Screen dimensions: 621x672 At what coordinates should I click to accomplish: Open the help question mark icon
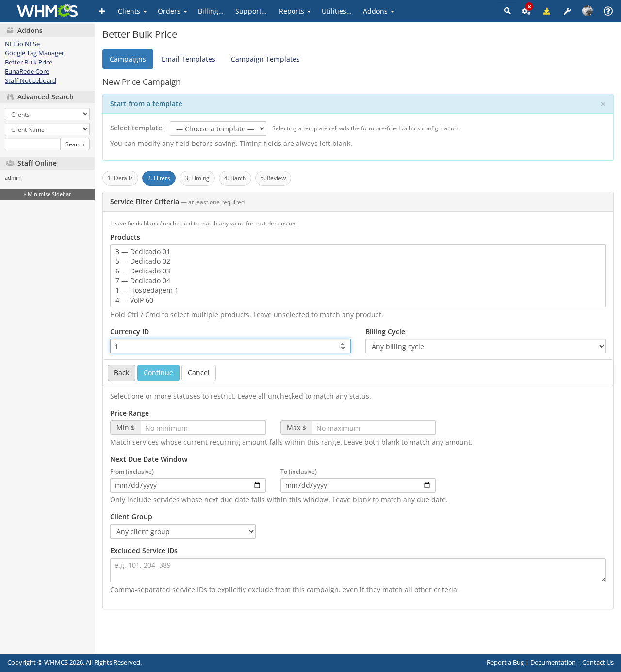click(x=607, y=11)
